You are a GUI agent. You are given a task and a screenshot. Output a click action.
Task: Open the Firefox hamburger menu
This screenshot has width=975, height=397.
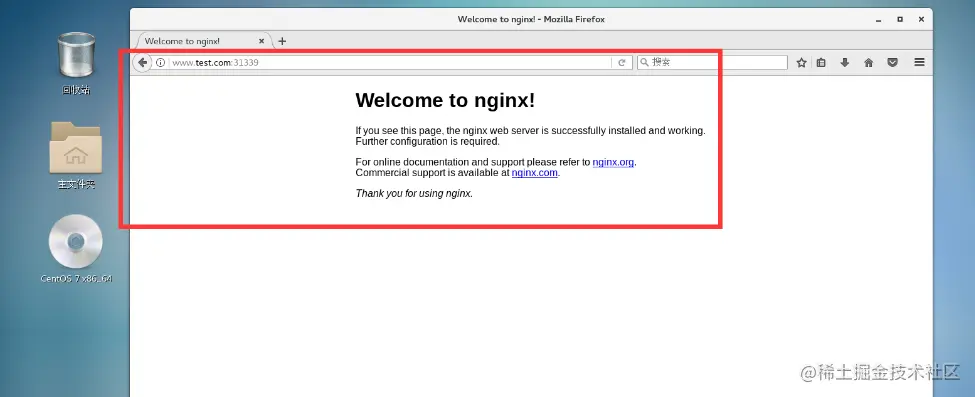tap(920, 62)
